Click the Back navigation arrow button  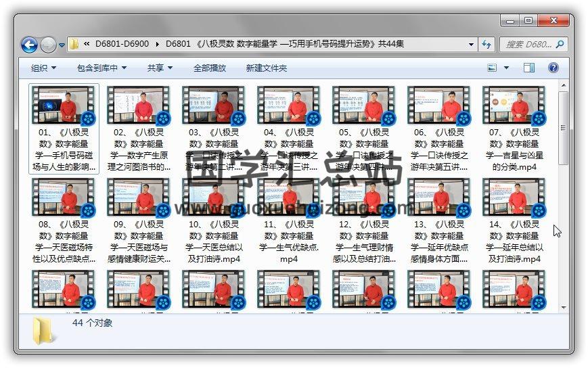tap(29, 45)
